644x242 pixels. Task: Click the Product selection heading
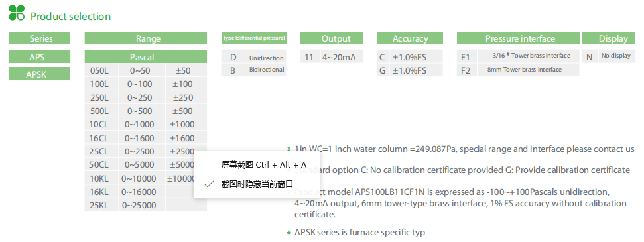pyautogui.click(x=71, y=17)
